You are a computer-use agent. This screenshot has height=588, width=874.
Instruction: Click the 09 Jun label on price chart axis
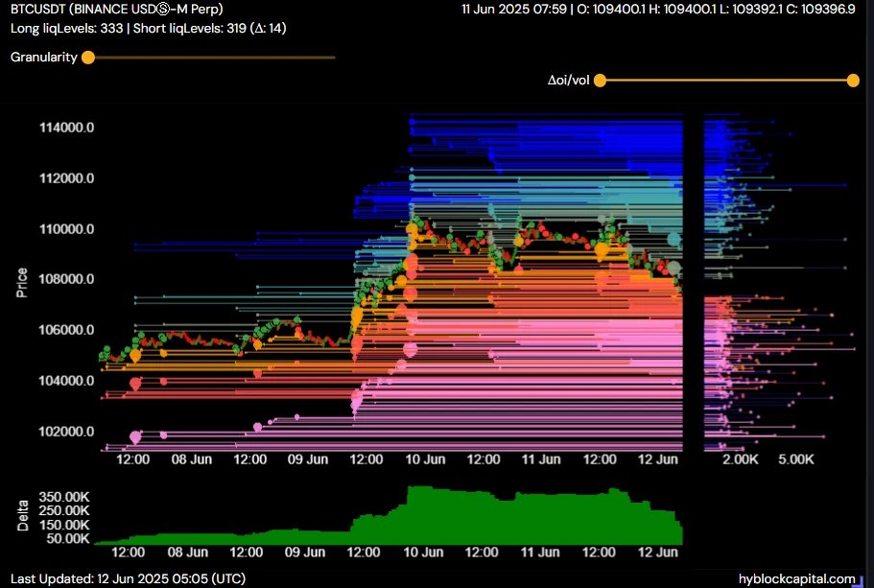tap(308, 459)
